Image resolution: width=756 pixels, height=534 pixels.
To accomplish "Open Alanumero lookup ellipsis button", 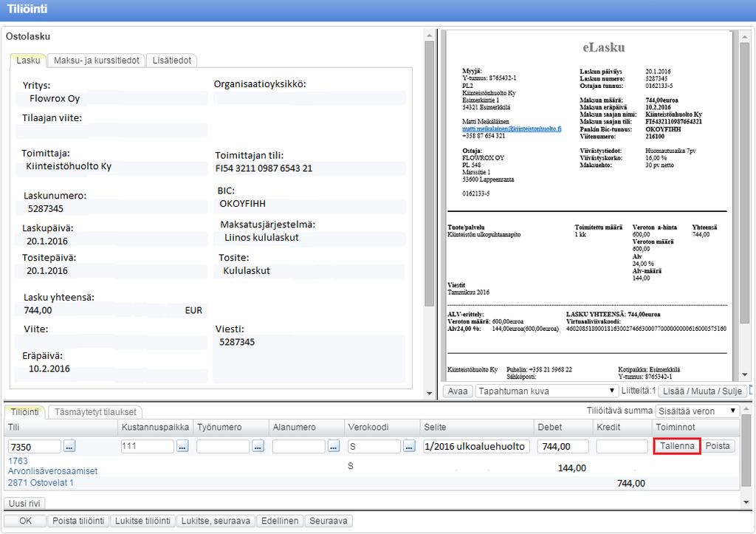I will tap(334, 446).
